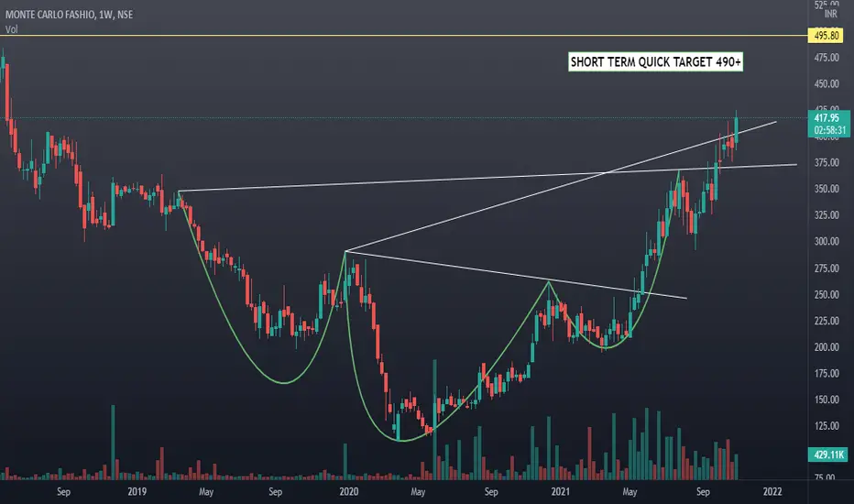Click the 200.00 price axis label
This screenshot has width=854, height=504.
coord(827,346)
